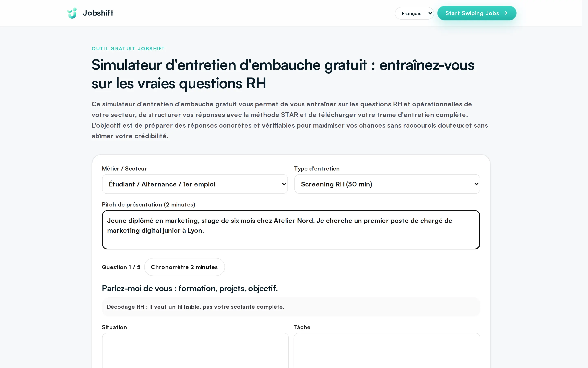588x368 pixels.
Task: Open the Français language dropdown
Action: (414, 13)
